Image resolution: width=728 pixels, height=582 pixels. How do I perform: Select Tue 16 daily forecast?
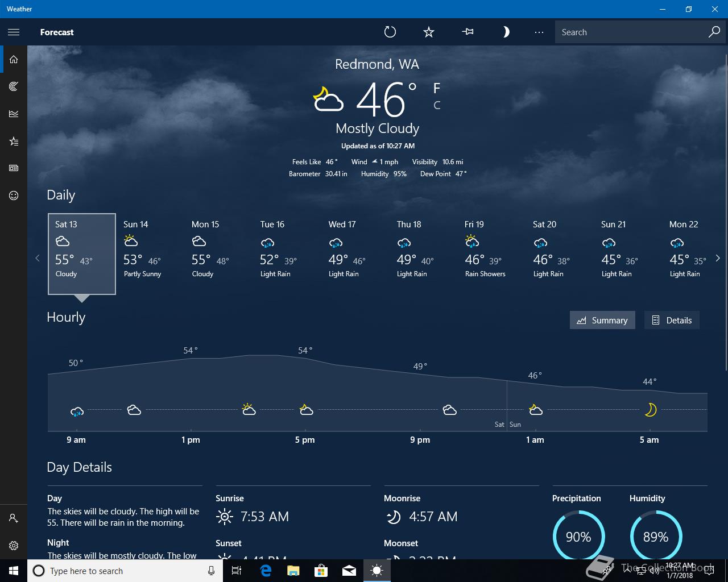pyautogui.click(x=287, y=254)
